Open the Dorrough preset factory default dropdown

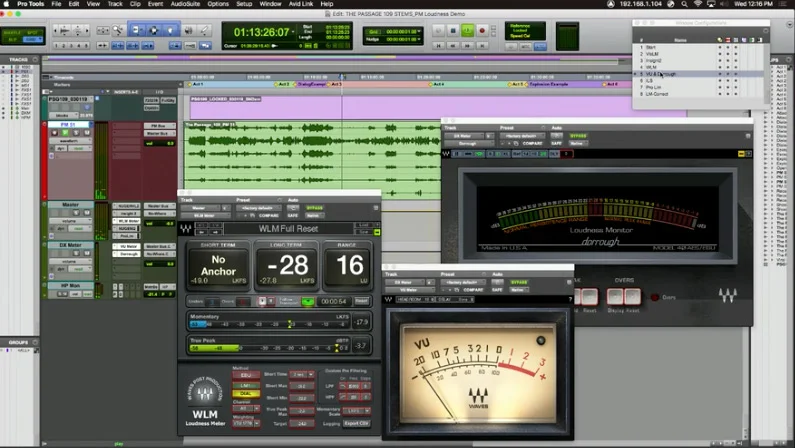tap(522, 136)
